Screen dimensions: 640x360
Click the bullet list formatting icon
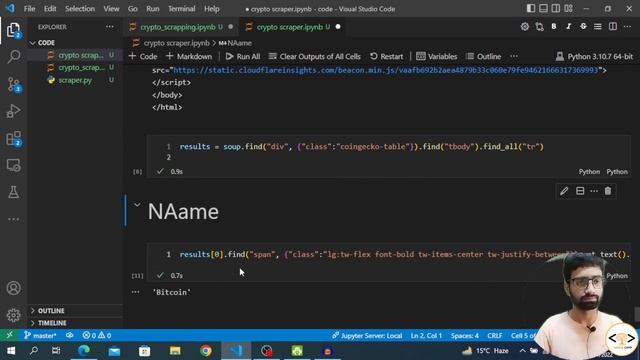point(598,27)
